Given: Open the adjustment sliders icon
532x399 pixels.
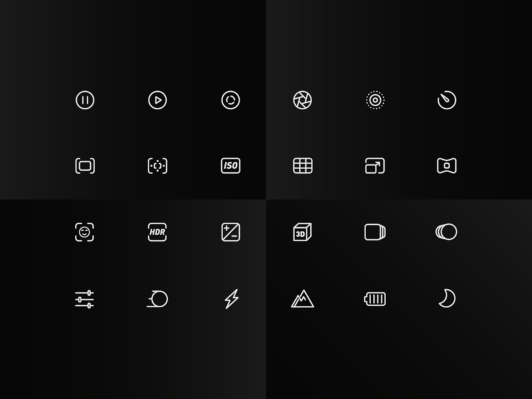Looking at the screenshot, I should click(84, 299).
